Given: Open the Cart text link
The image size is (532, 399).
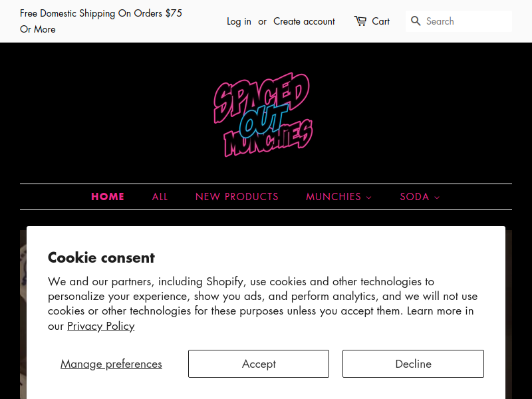Looking at the screenshot, I should (381, 21).
